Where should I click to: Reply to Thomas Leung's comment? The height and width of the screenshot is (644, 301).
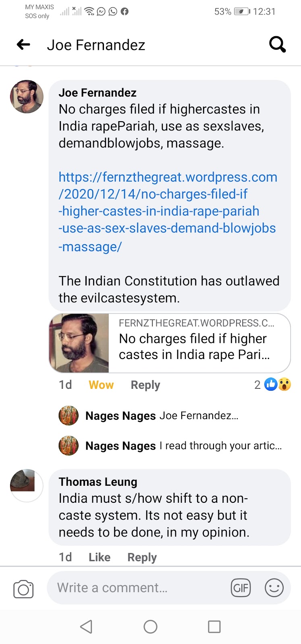[x=142, y=557]
